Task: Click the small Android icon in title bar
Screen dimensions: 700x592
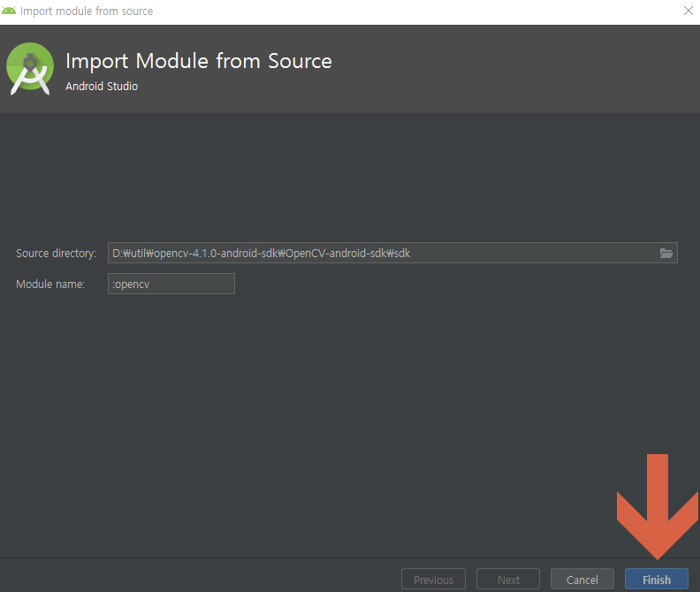Action: (x=9, y=11)
